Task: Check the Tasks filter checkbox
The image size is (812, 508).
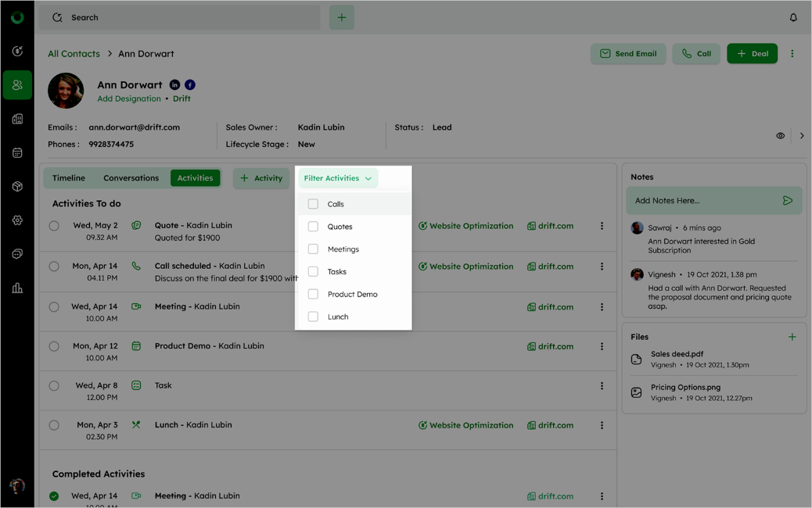Action: 313,272
